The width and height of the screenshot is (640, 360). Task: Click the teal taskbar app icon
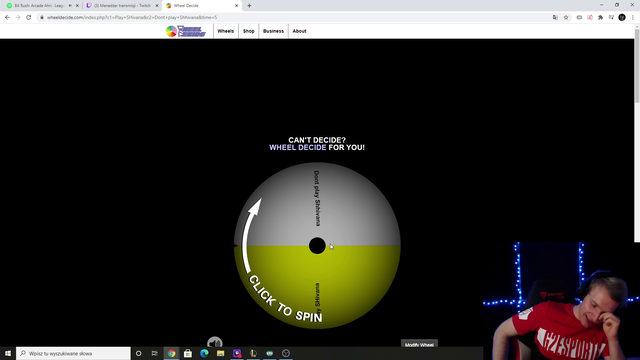269,353
